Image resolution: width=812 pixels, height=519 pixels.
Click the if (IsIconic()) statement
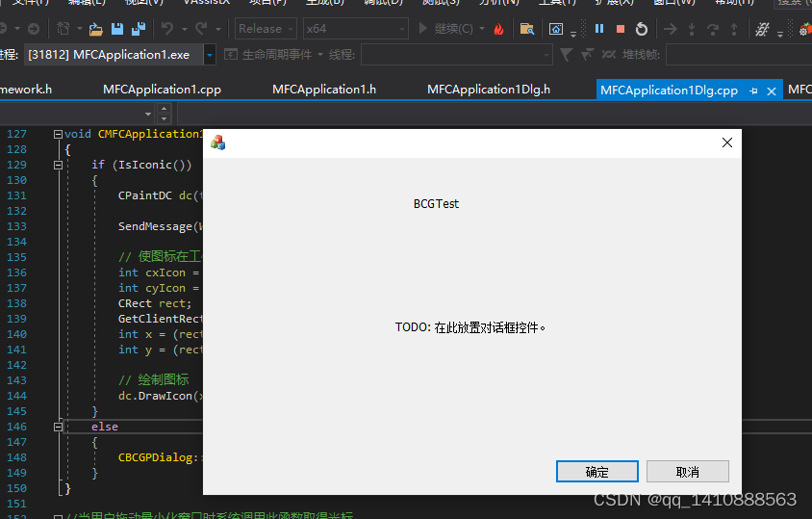(141, 165)
